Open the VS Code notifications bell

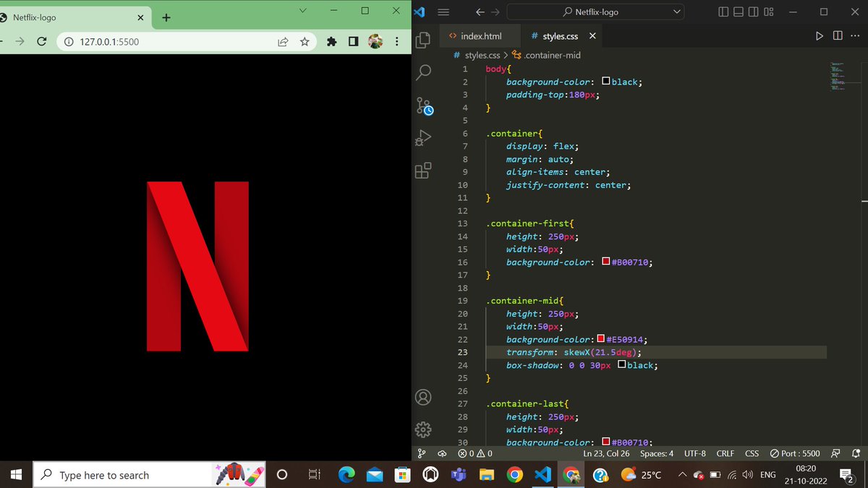pyautogui.click(x=856, y=453)
